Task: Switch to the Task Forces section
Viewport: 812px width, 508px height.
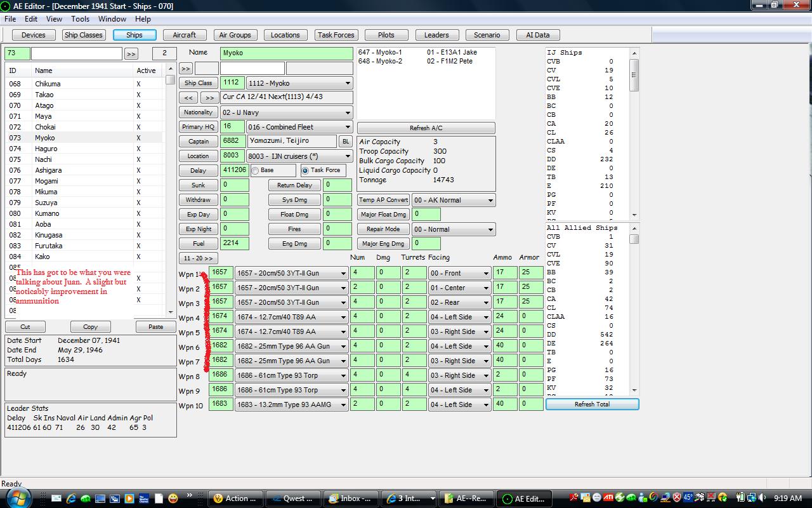Action: tap(336, 35)
